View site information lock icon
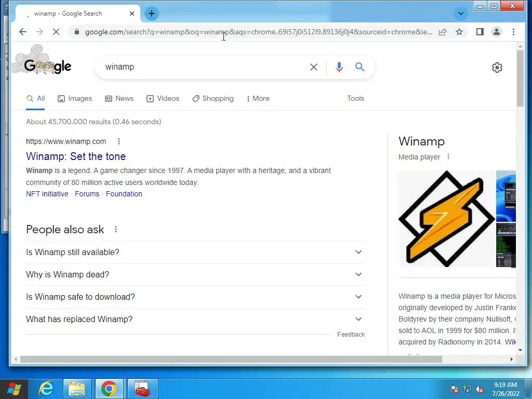This screenshot has height=399, width=532. click(77, 32)
